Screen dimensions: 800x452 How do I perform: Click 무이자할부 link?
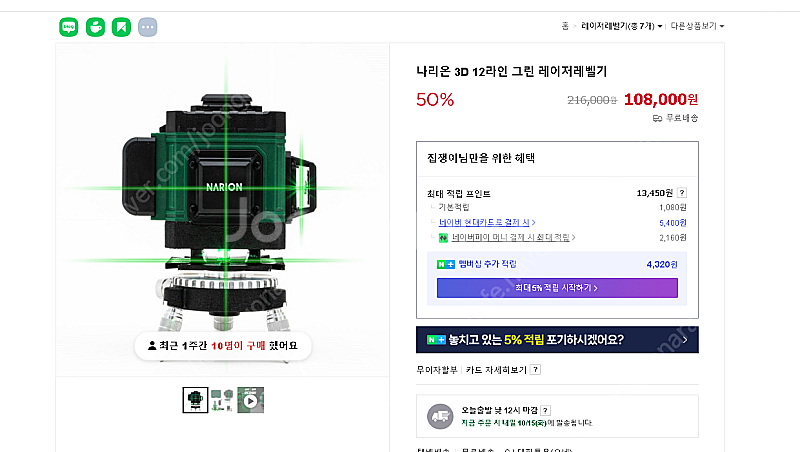[x=437, y=370]
